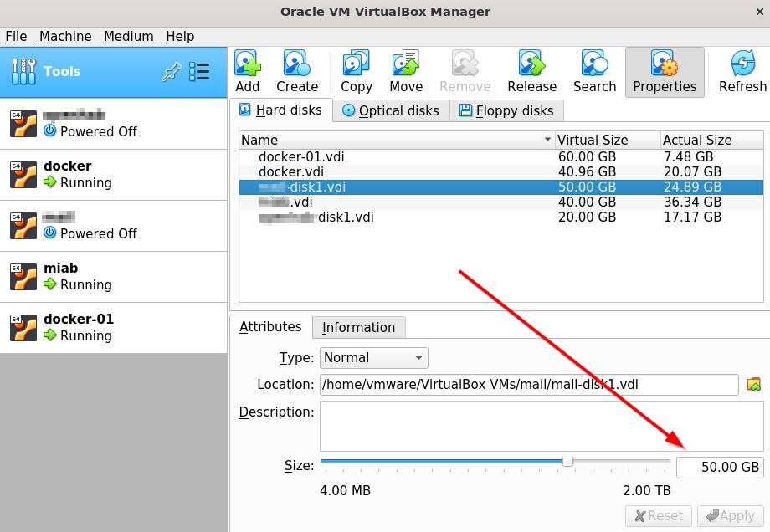Click the Description text area
The height and width of the screenshot is (532, 770).
pyautogui.click(x=542, y=426)
